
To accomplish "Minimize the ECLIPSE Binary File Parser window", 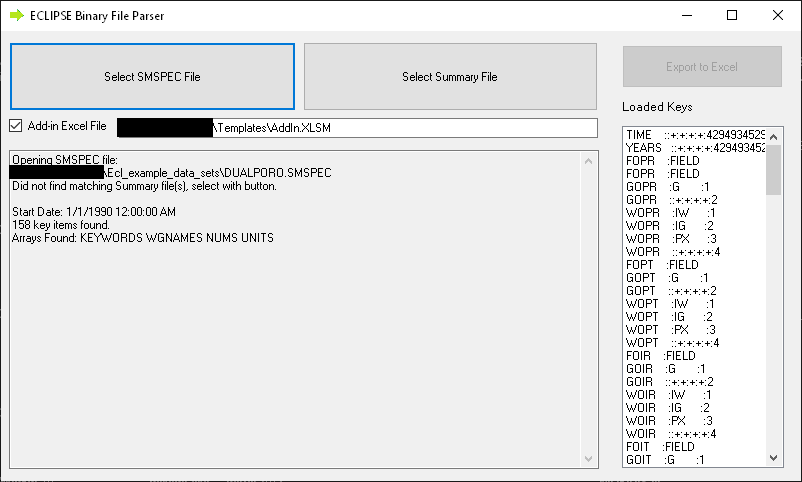I will tap(685, 15).
